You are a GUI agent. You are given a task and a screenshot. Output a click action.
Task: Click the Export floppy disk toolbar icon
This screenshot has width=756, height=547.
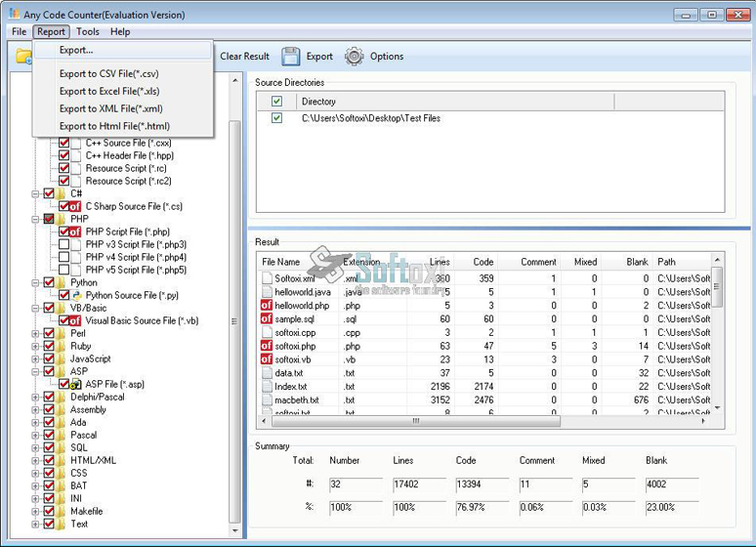(291, 57)
